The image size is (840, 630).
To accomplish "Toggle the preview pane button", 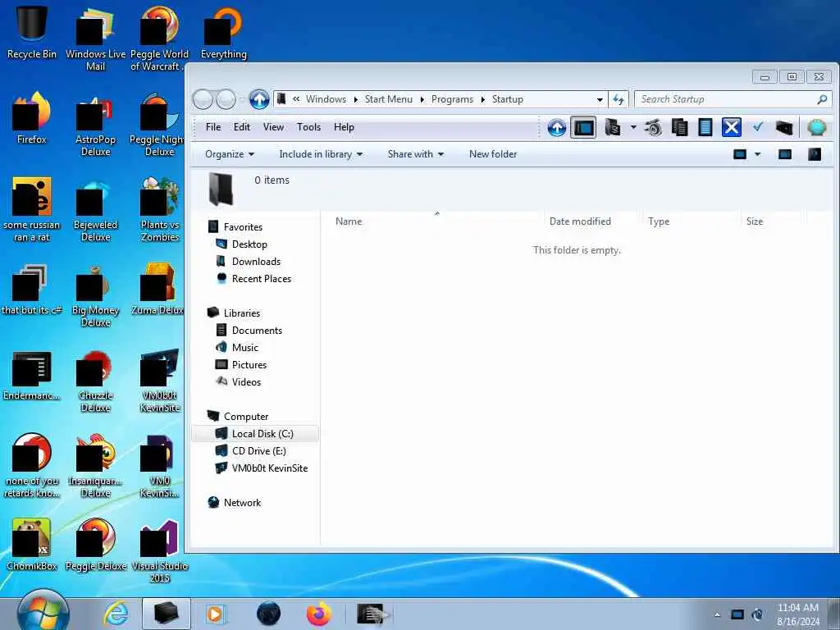I will (785, 154).
